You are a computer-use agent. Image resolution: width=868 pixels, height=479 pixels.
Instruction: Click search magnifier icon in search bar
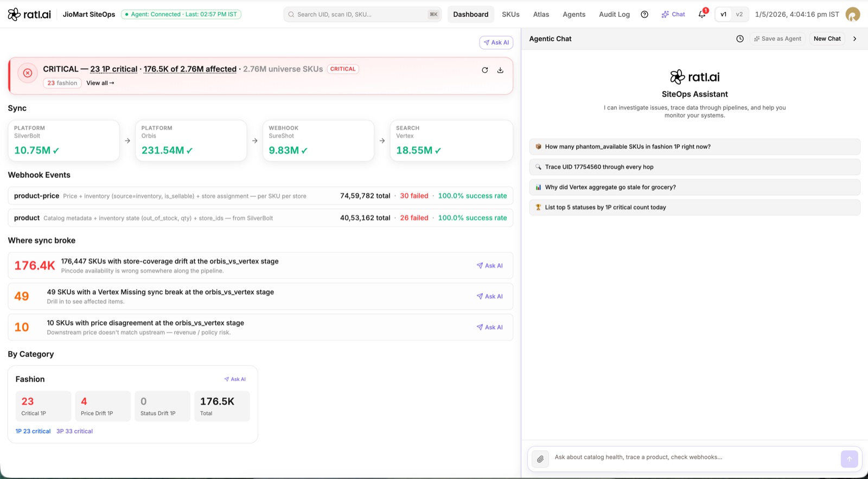pos(291,15)
